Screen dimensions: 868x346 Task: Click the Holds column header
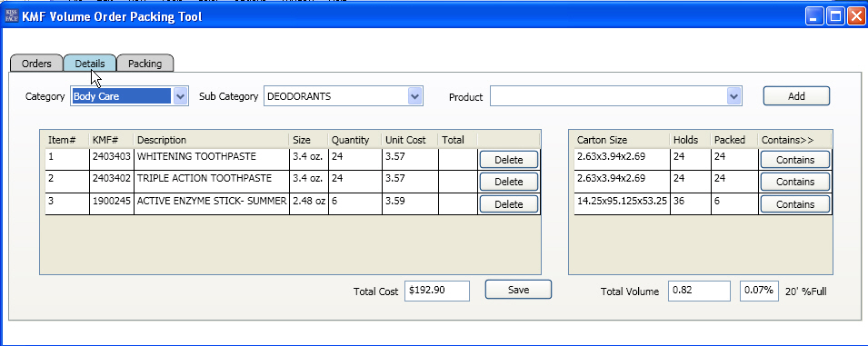coord(690,140)
